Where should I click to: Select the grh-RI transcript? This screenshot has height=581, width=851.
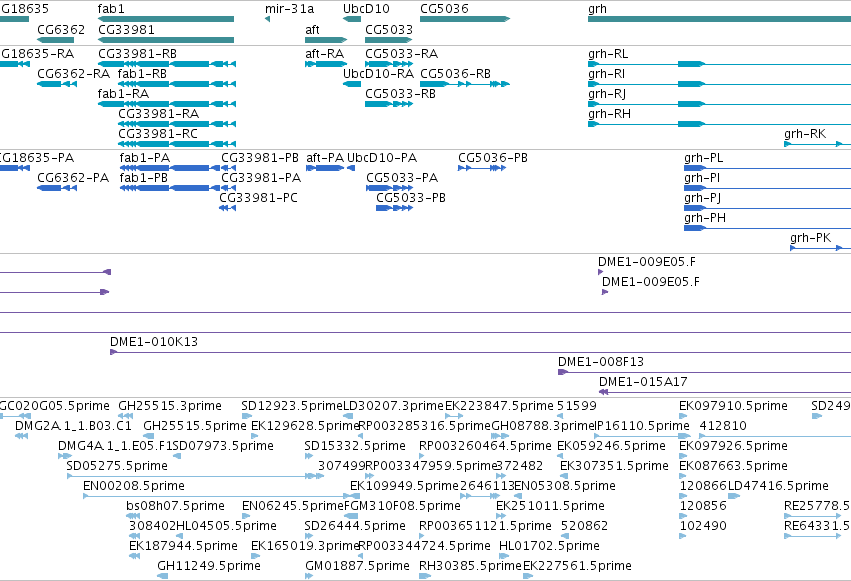tap(719, 84)
